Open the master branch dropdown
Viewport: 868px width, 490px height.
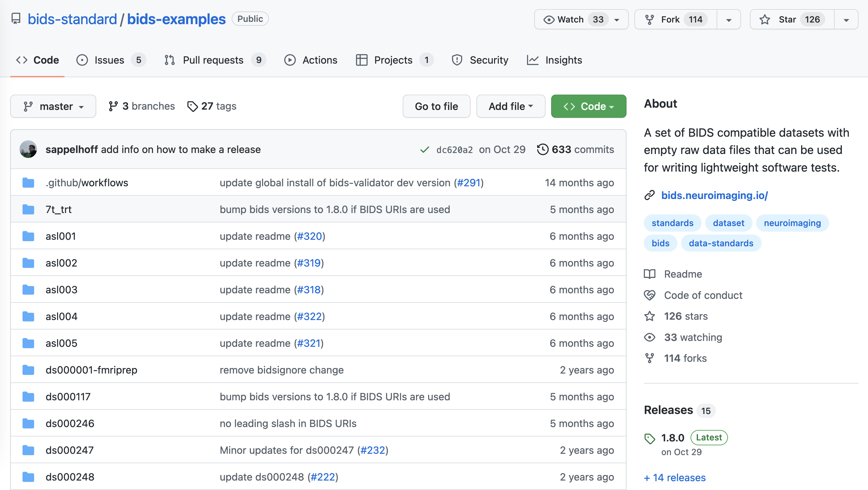53,106
